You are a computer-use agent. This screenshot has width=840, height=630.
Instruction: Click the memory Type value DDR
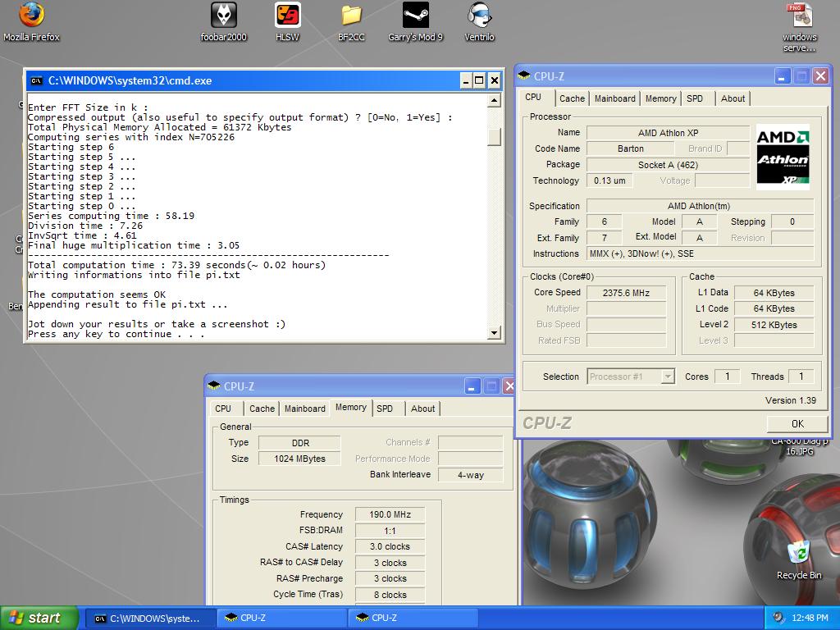click(299, 443)
